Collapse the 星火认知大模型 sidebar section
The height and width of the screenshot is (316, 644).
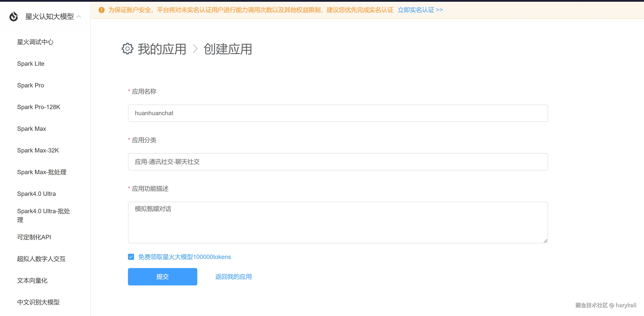click(79, 16)
